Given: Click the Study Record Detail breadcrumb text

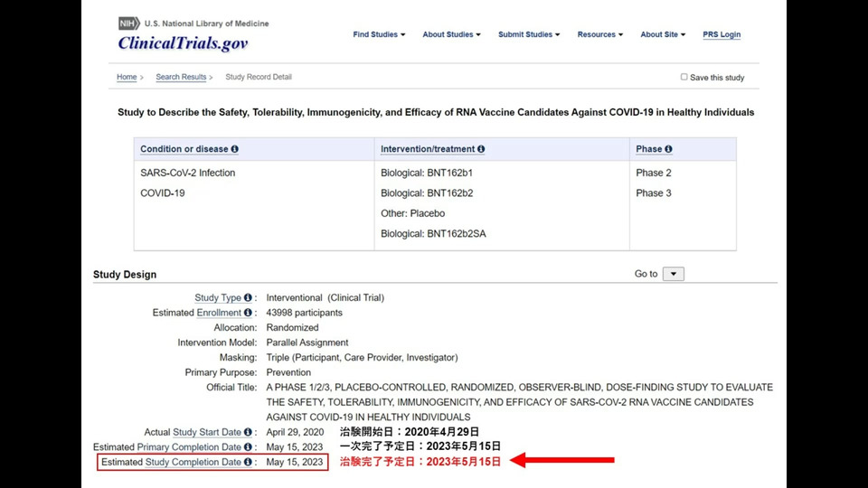Looking at the screenshot, I should pyautogui.click(x=259, y=77).
